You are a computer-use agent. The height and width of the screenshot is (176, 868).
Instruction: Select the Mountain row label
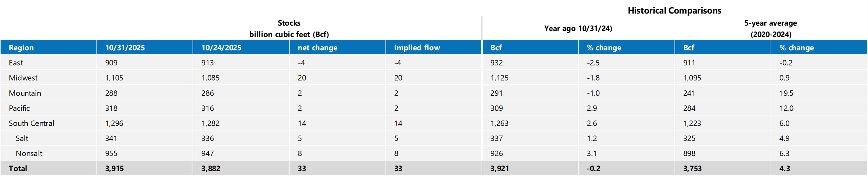tap(25, 93)
